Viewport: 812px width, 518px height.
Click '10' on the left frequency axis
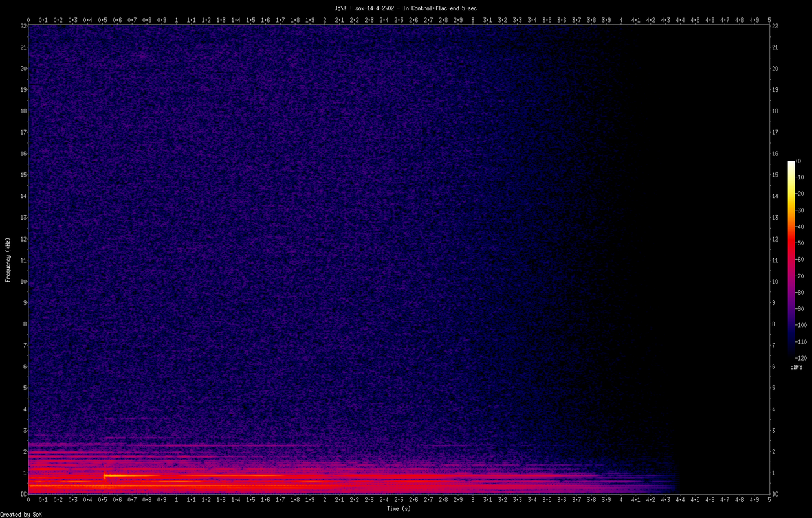[23, 281]
